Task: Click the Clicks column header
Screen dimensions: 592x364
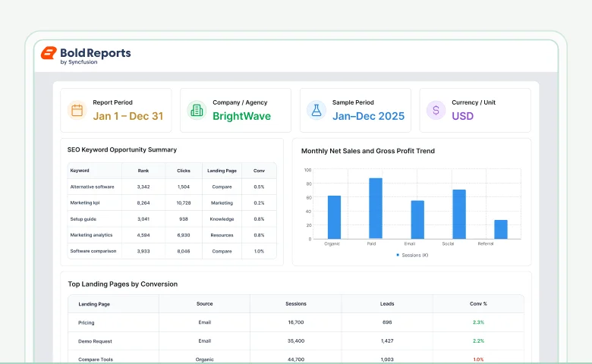Action: pyautogui.click(x=184, y=171)
